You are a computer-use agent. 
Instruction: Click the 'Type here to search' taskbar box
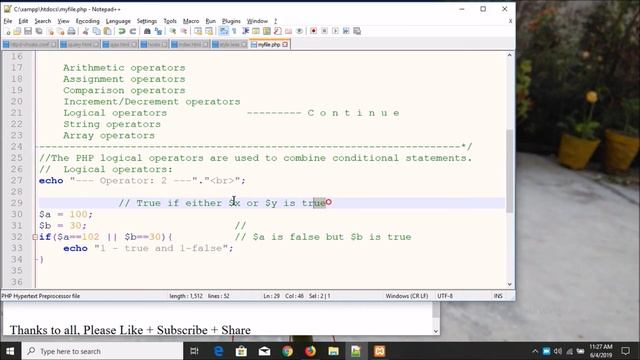[102, 351]
